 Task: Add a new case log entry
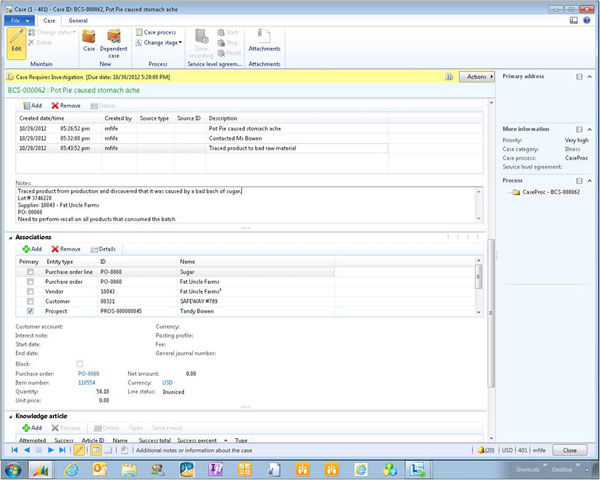(32, 104)
